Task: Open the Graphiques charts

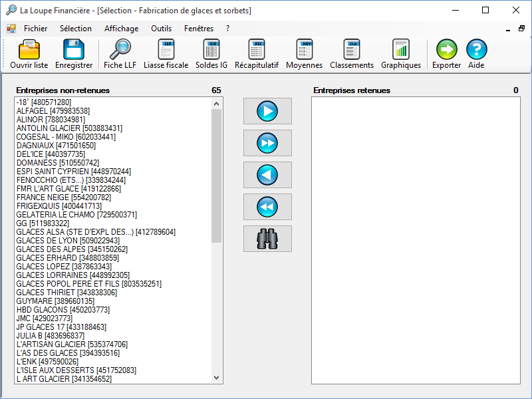Action: coord(401,55)
